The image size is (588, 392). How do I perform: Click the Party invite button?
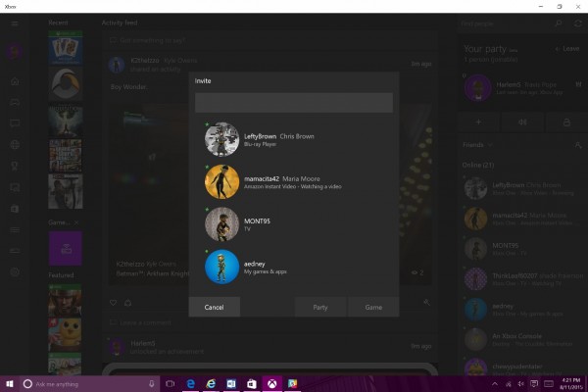[320, 307]
